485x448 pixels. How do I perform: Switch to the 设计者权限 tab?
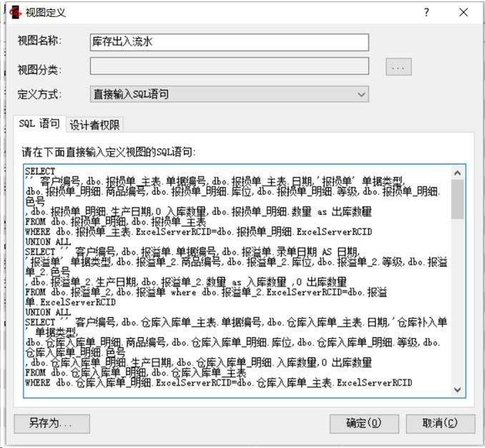pos(94,125)
